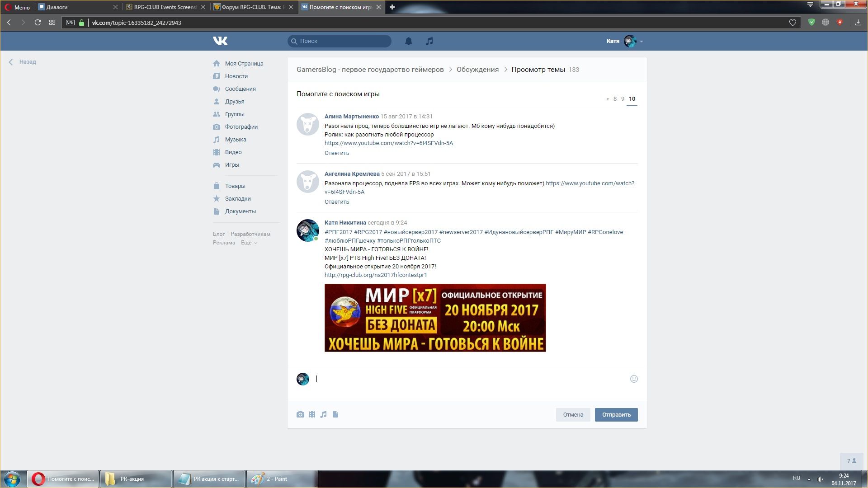The width and height of the screenshot is (868, 488).
Task: Open the rpg-club.org contest link
Action: [376, 275]
